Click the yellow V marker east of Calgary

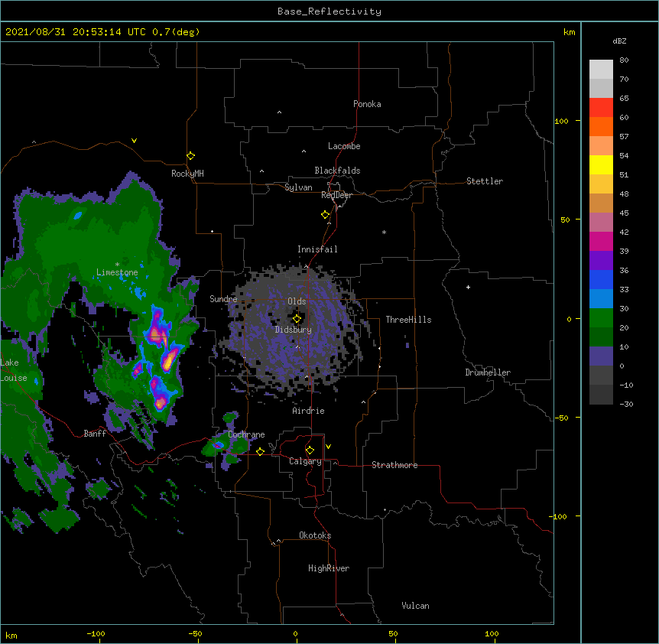coord(328,447)
